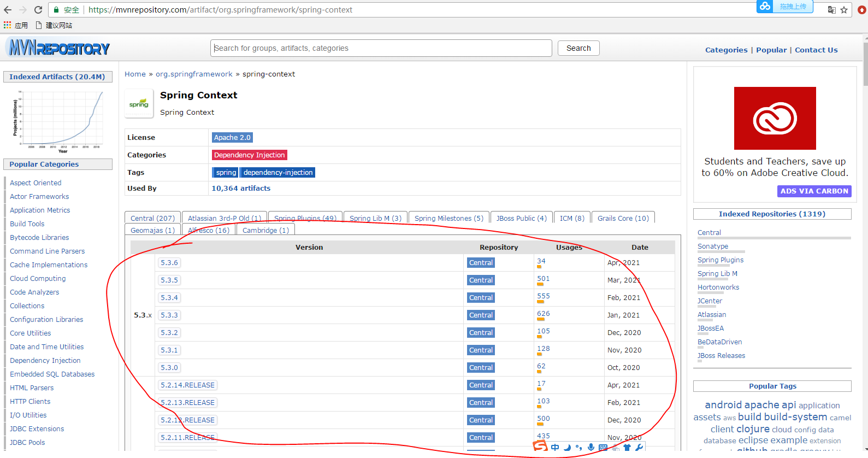Screen dimensions: 868x458
Task: Click Central badge in 5.3.5 row
Action: click(x=481, y=280)
